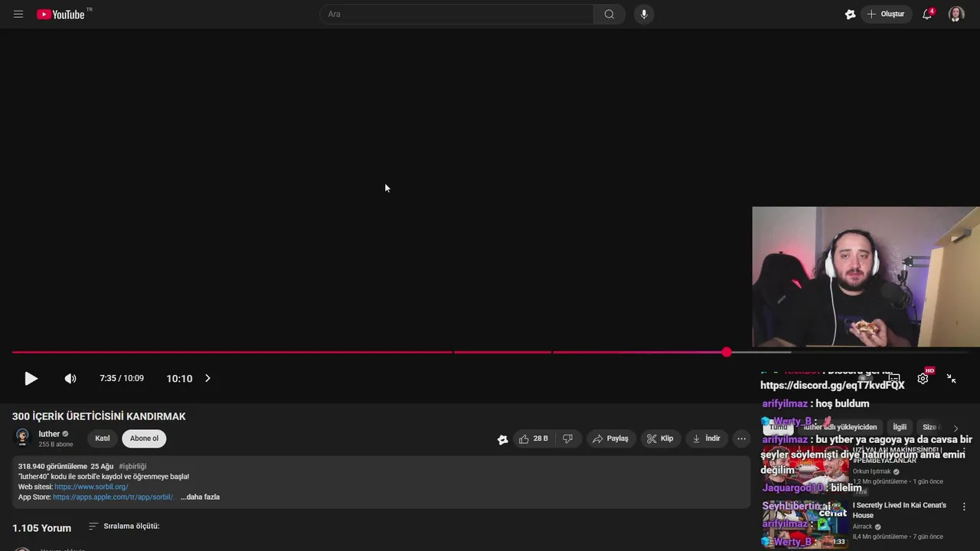
Task: Play the video
Action: coord(31,379)
